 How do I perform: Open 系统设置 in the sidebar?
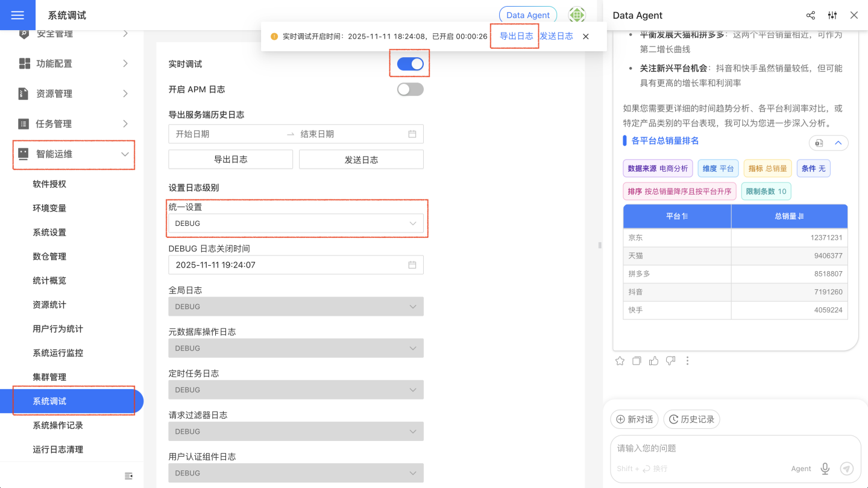click(x=49, y=233)
